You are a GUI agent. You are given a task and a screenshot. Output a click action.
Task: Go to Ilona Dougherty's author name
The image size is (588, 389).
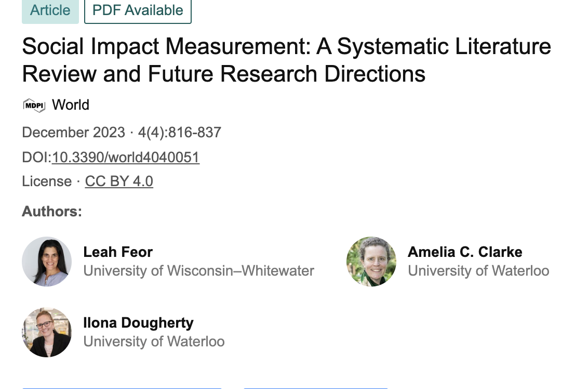(138, 323)
